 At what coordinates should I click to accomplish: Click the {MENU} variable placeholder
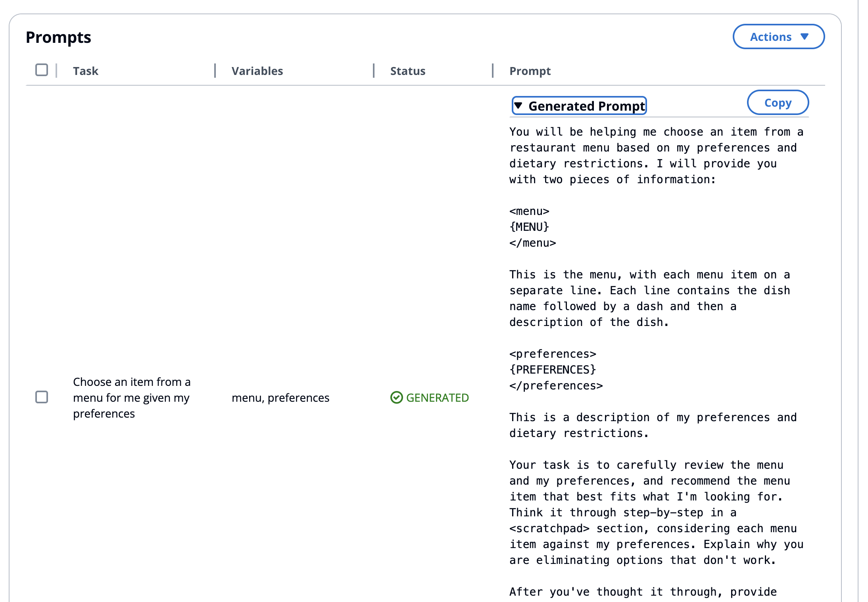click(529, 227)
